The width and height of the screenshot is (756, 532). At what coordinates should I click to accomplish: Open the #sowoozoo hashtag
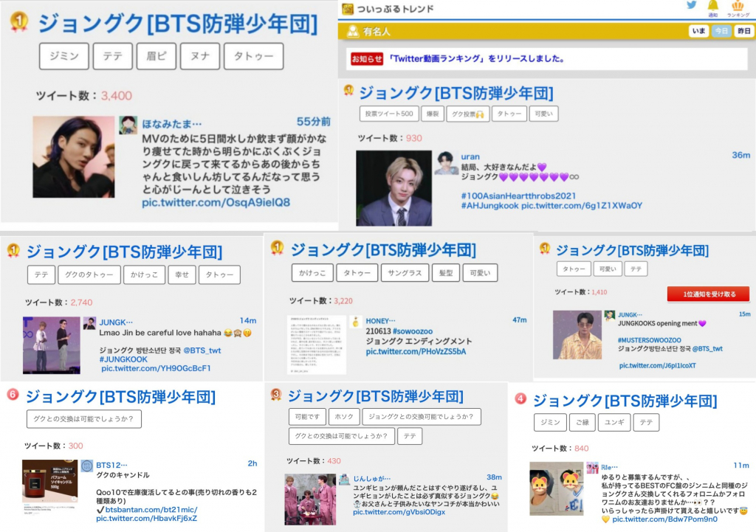[413, 331]
